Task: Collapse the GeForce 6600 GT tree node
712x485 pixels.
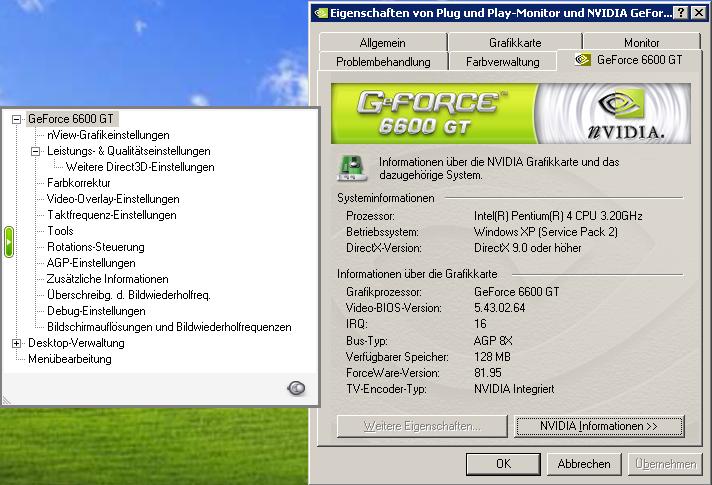Action: [x=17, y=119]
